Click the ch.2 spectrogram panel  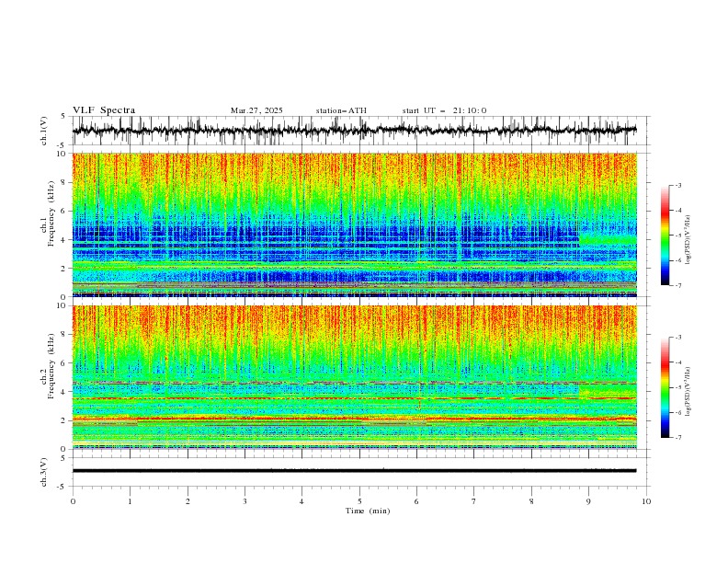tap(354, 377)
